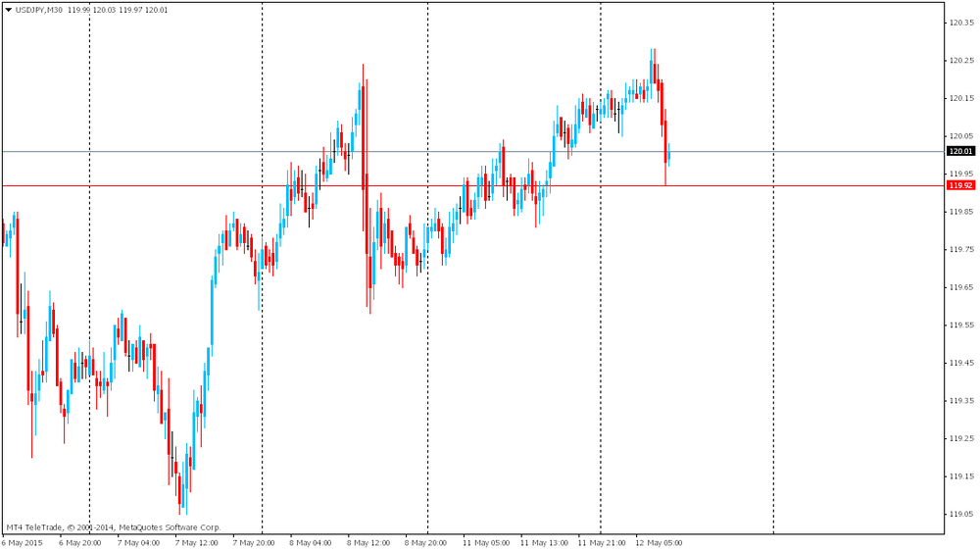Click the 8 May 04:00 time label
980x550 pixels.
point(311,542)
